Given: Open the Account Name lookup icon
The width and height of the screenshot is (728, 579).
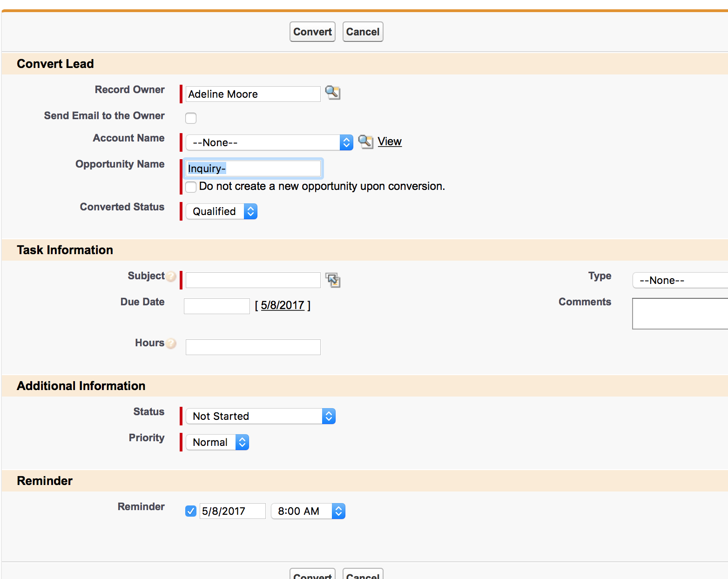Looking at the screenshot, I should pos(365,141).
